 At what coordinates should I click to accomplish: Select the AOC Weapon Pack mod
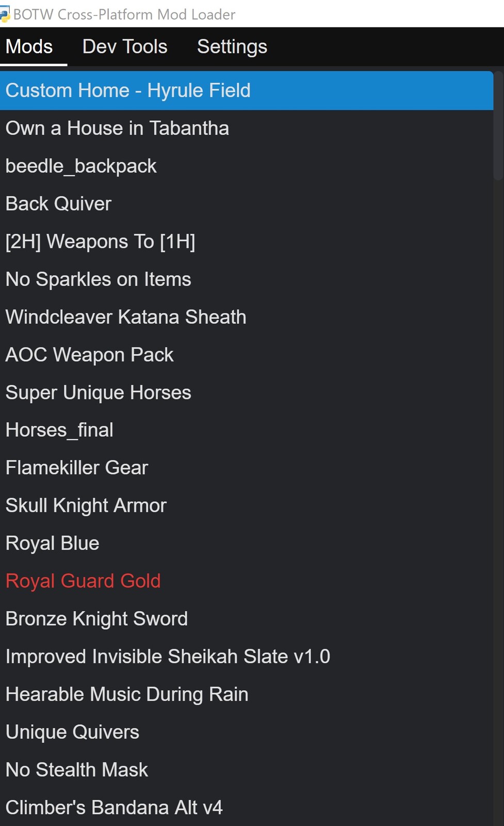pyautogui.click(x=247, y=355)
